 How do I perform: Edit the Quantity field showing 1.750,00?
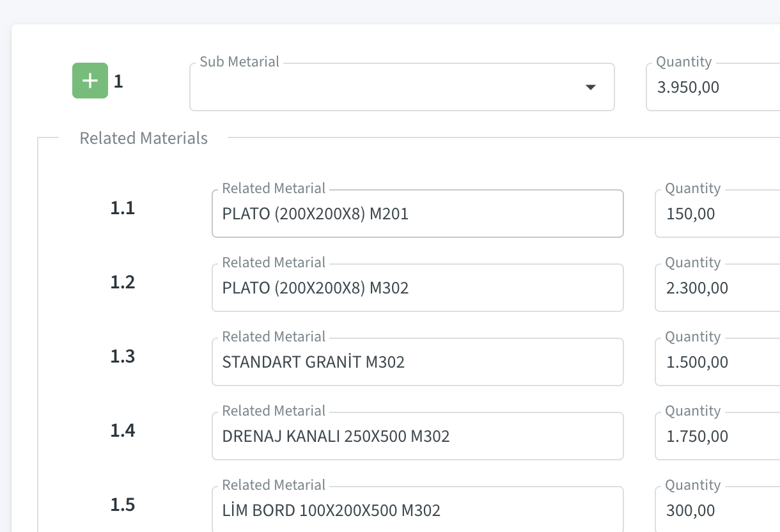point(717,436)
